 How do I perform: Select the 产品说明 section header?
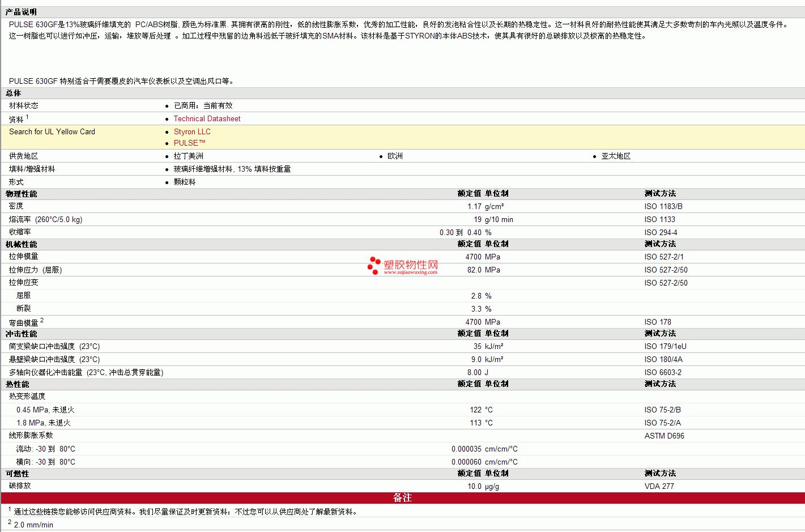click(21, 12)
